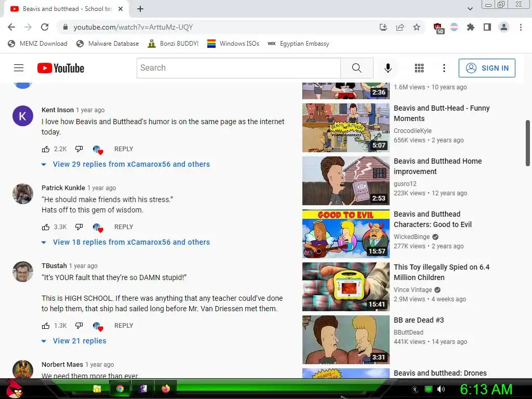Open Kent Inson's channel name link
Image resolution: width=532 pixels, height=399 pixels.
(58, 110)
